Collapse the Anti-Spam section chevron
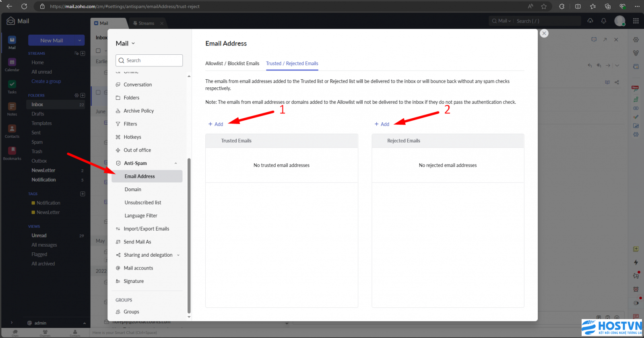Viewport: 644px width, 338px height. coord(175,163)
